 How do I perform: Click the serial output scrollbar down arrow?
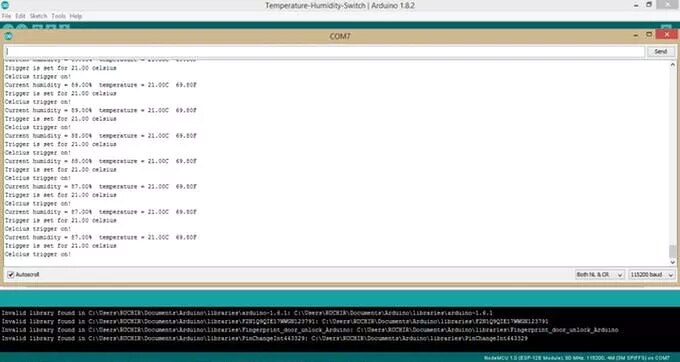673,262
